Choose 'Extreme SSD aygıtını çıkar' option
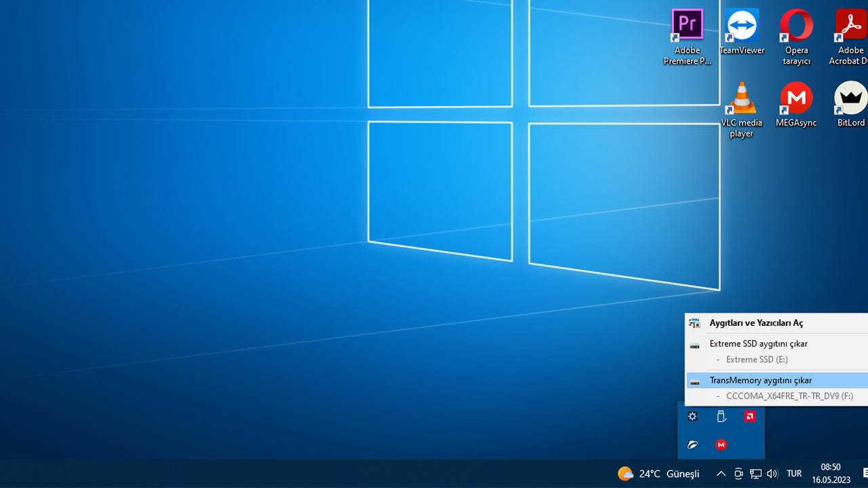 pyautogui.click(x=758, y=344)
